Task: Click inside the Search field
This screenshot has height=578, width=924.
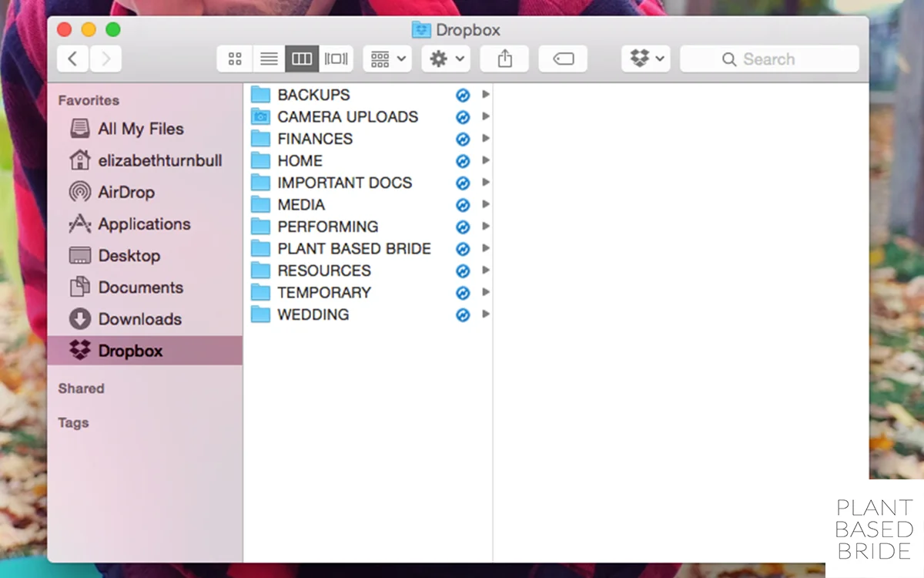Action: 770,59
